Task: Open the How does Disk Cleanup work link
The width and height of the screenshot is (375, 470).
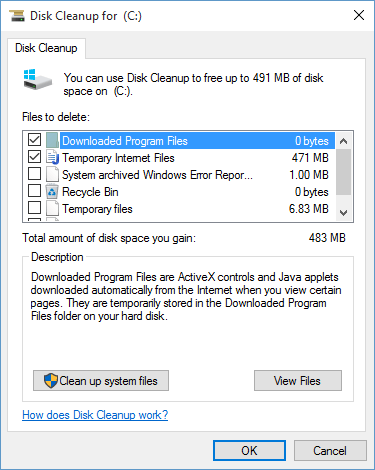Action: click(x=95, y=415)
